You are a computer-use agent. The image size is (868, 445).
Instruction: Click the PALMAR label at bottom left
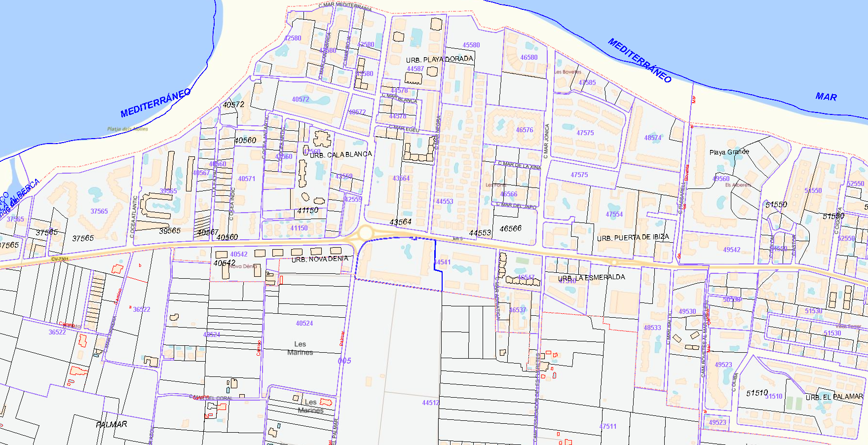111,424
